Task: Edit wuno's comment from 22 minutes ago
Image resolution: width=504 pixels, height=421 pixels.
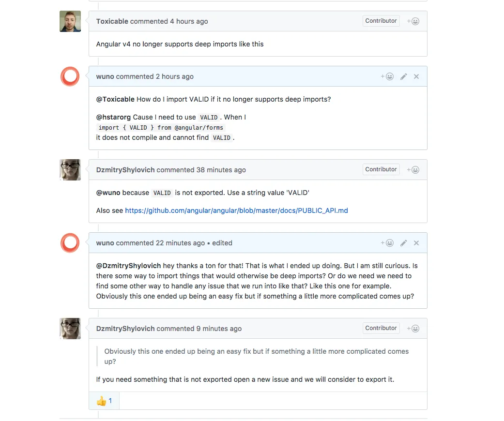Action: pyautogui.click(x=403, y=243)
